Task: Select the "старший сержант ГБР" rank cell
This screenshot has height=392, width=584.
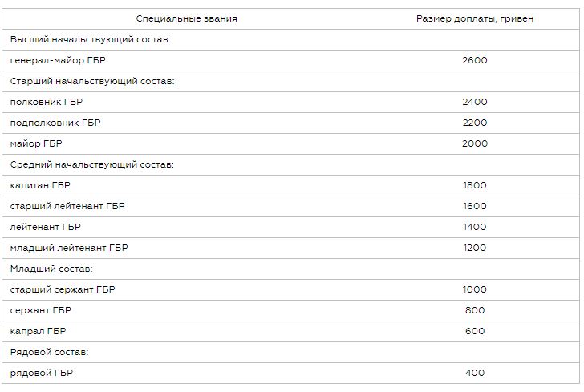Action: [63, 289]
